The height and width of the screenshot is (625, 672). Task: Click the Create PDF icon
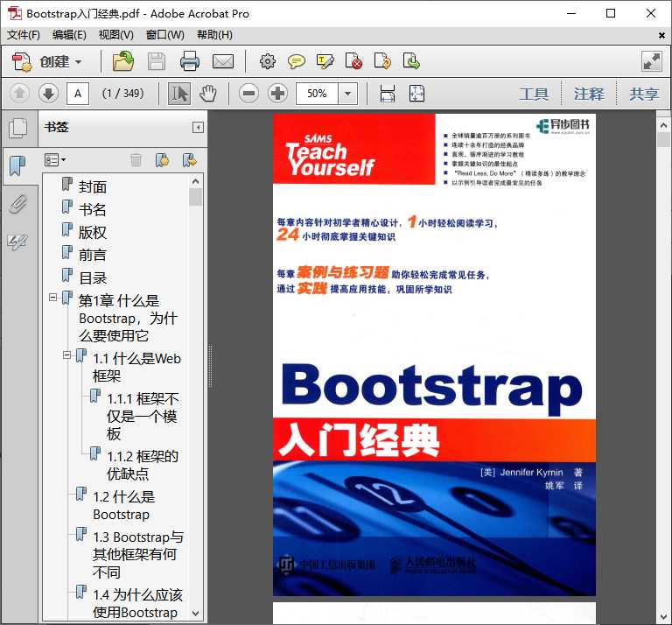tap(21, 62)
